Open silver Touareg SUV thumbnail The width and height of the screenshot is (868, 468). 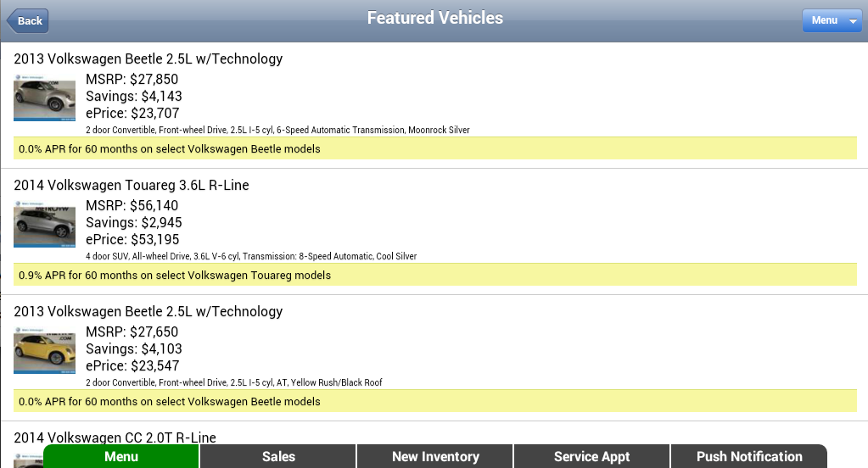tap(44, 224)
